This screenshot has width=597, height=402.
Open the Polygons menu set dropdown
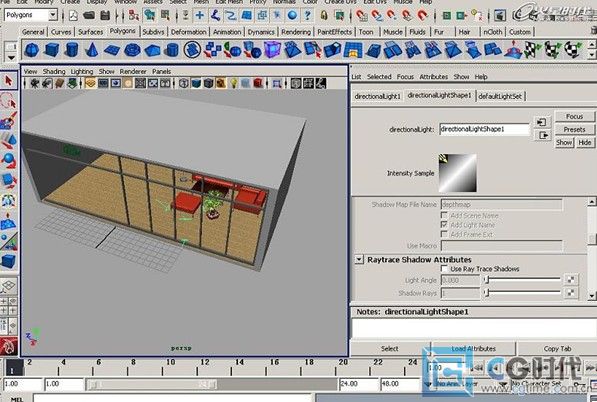[53, 15]
